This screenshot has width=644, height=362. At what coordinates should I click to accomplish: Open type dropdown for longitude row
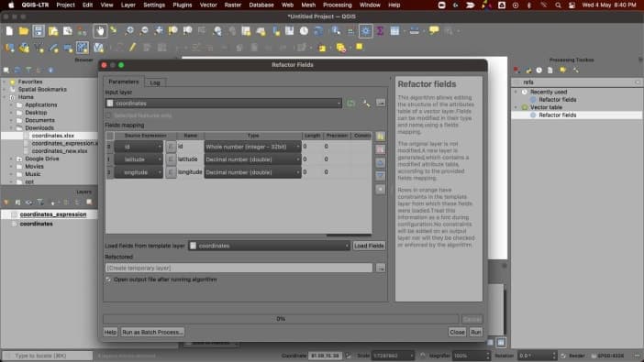[252, 172]
